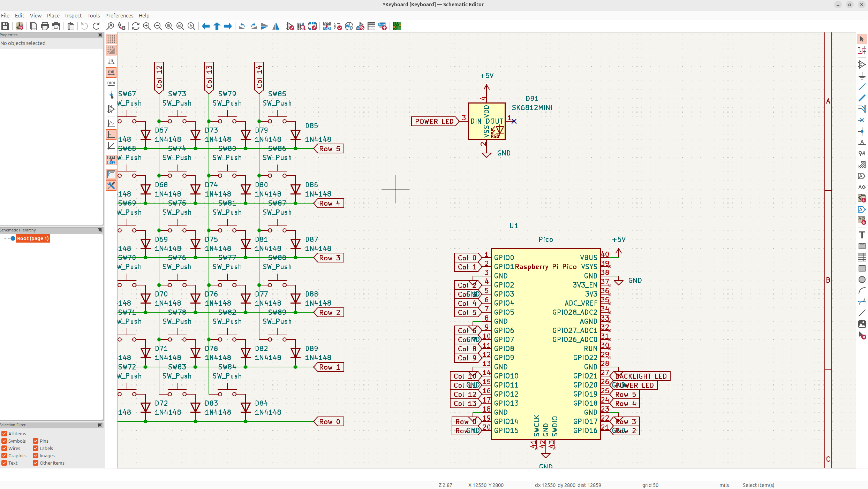Uncheck Other items in Selection Filter
The width and height of the screenshot is (868, 489).
[x=36, y=463]
